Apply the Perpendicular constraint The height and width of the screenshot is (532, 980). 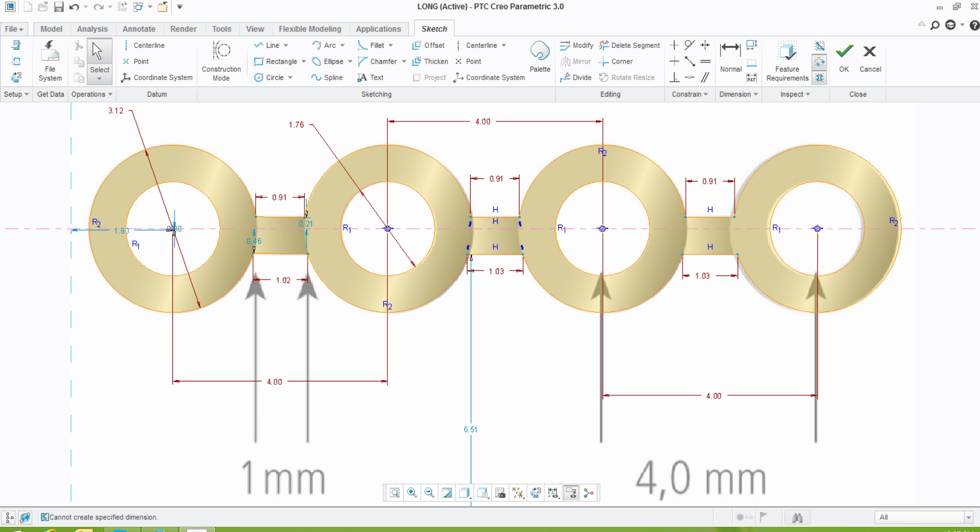click(x=674, y=77)
